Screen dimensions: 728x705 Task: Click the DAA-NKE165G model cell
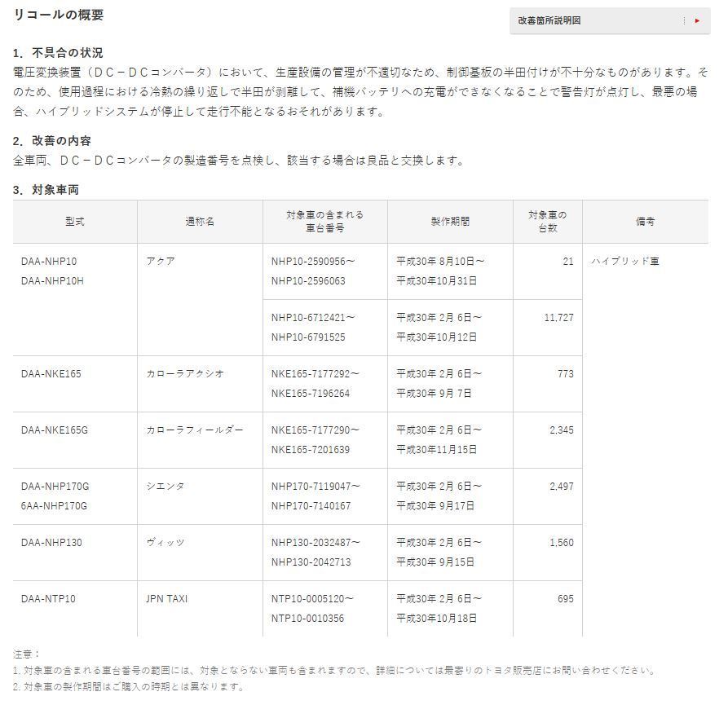(x=55, y=430)
